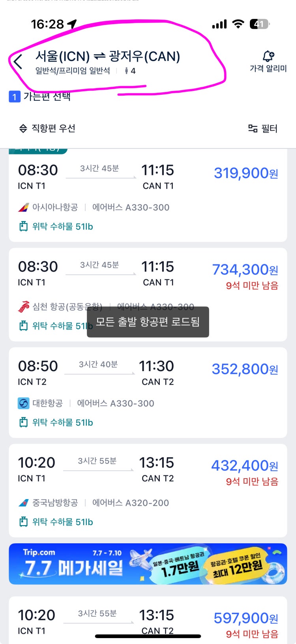Image resolution: width=296 pixels, height=644 pixels.
Task: Open the 직항편 우선 sort dropdown
Action: point(47,128)
